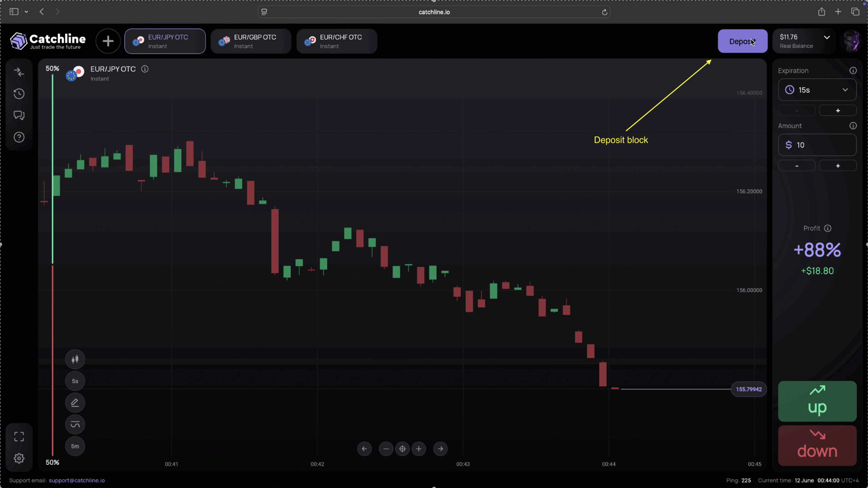Viewport: 868px width, 488px height.
Task: Expand the 15s expiration dropdown
Action: 817,90
